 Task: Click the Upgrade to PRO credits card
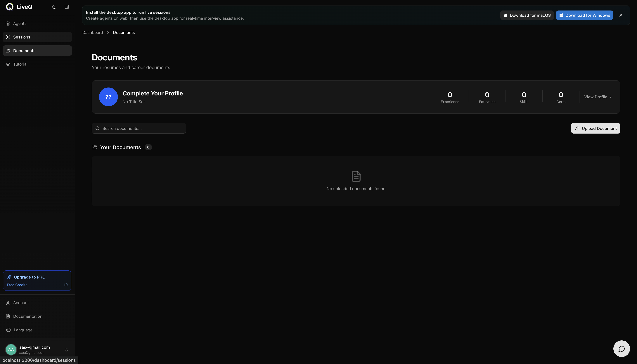point(37,281)
